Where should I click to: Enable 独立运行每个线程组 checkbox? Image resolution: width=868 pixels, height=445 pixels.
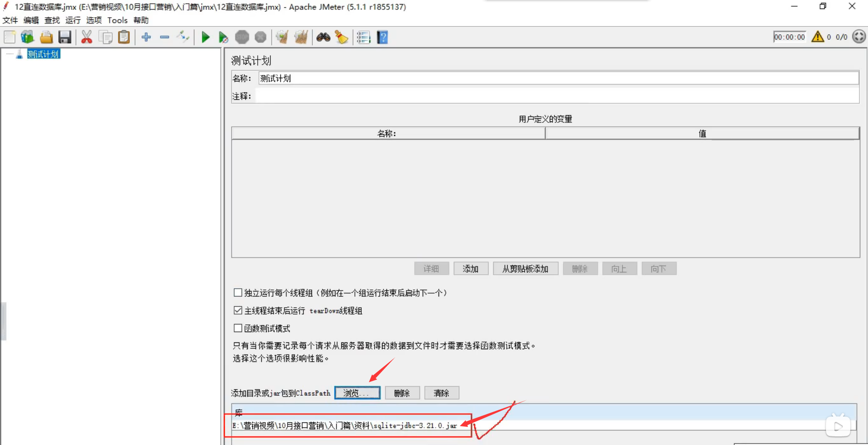click(238, 293)
